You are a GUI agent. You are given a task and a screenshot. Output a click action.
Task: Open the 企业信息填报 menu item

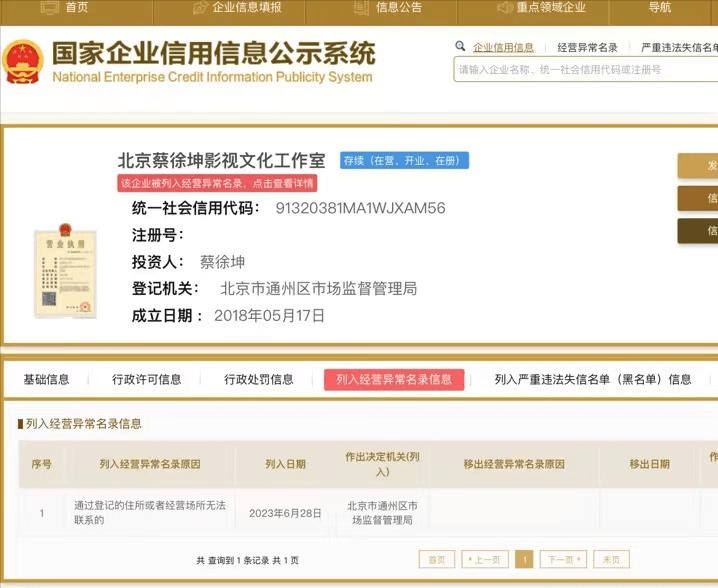(247, 7)
